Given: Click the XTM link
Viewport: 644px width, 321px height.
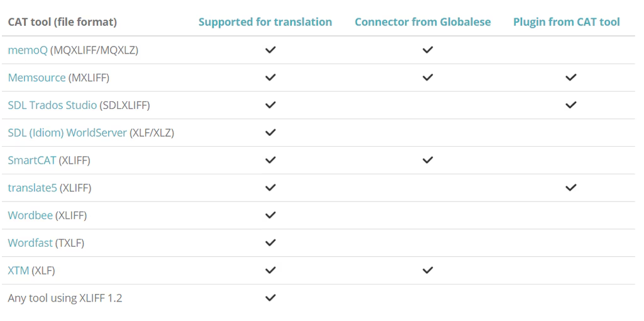Looking at the screenshot, I should pyautogui.click(x=18, y=271).
